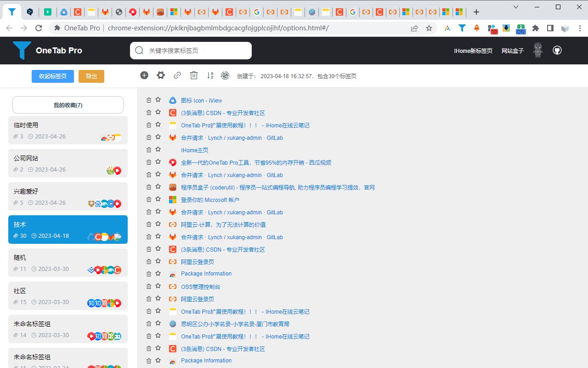Click the chain link share icon
The image size is (588, 368).
click(x=177, y=75)
